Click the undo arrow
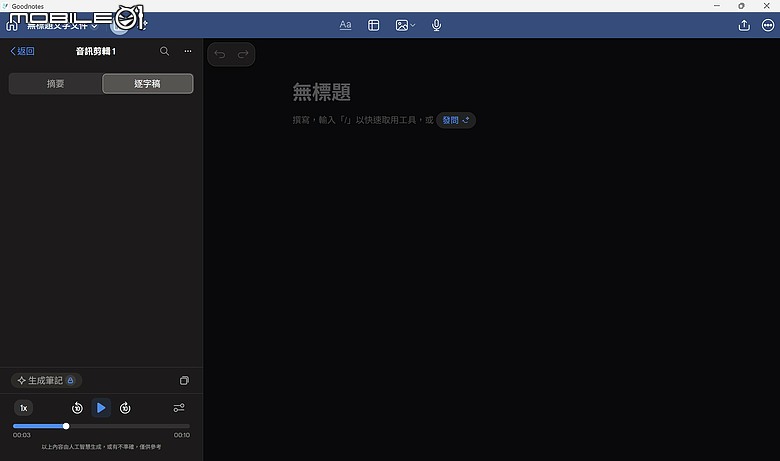The height and width of the screenshot is (461, 780). pyautogui.click(x=220, y=54)
